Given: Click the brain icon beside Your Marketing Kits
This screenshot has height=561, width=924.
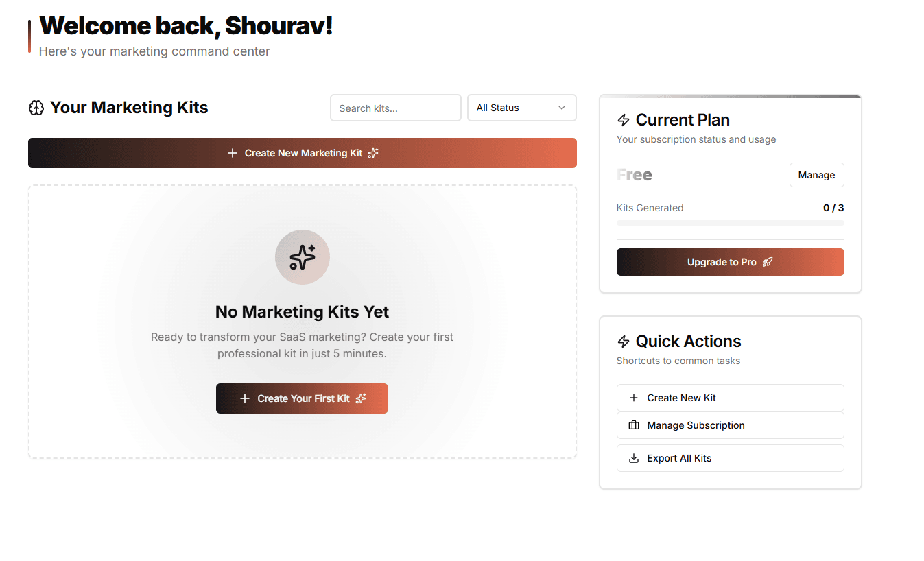Looking at the screenshot, I should click(36, 108).
